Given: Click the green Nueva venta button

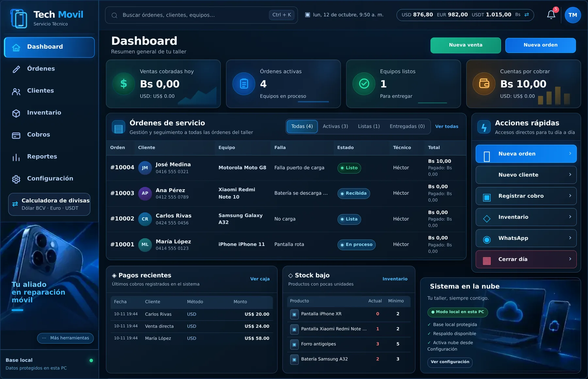Looking at the screenshot, I should point(465,45).
